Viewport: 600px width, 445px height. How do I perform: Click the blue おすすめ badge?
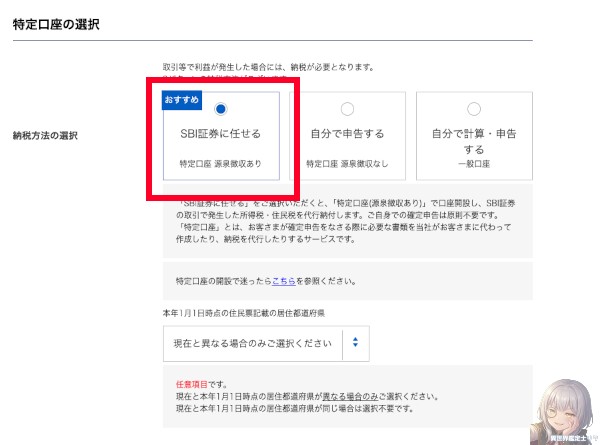183,101
